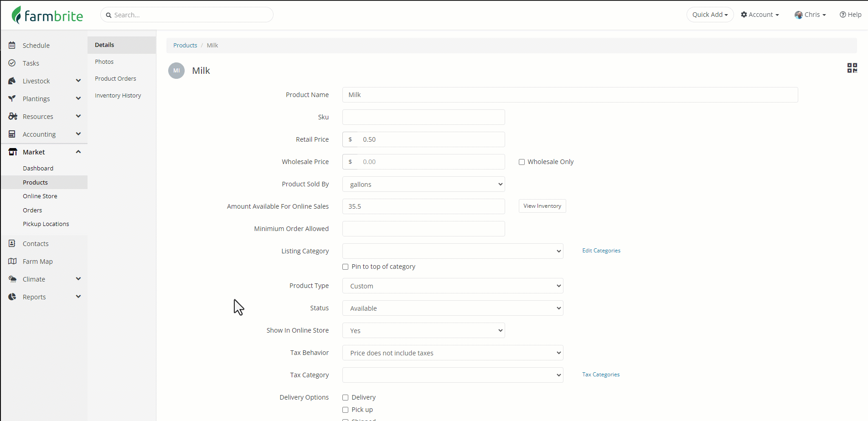Open the Edit Categories link
The width and height of the screenshot is (868, 421).
click(601, 251)
